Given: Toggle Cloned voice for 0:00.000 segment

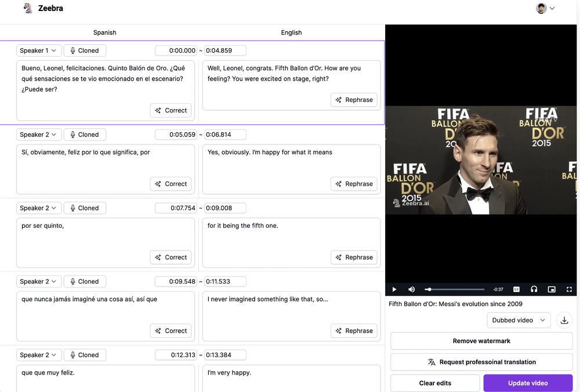Looking at the screenshot, I should 85,50.
